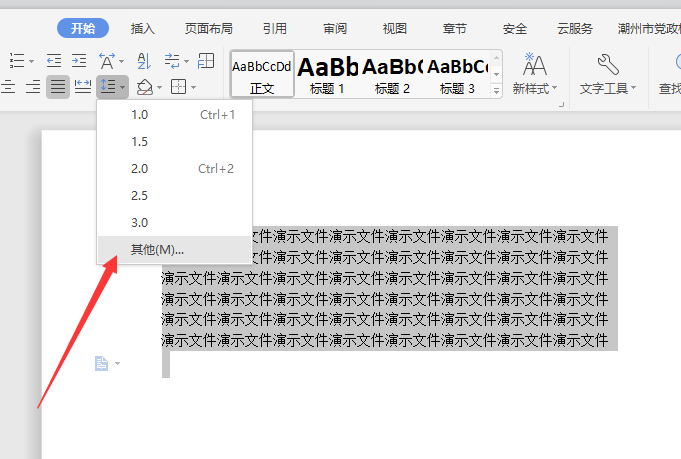Click the line spacing icon
The height and width of the screenshot is (459, 681).
(108, 87)
